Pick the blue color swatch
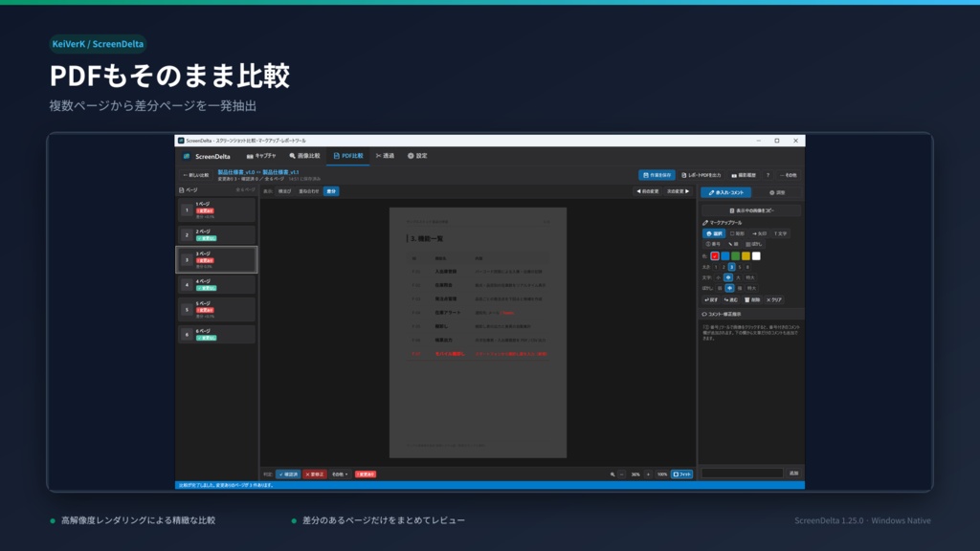The width and height of the screenshot is (980, 551). [x=725, y=256]
